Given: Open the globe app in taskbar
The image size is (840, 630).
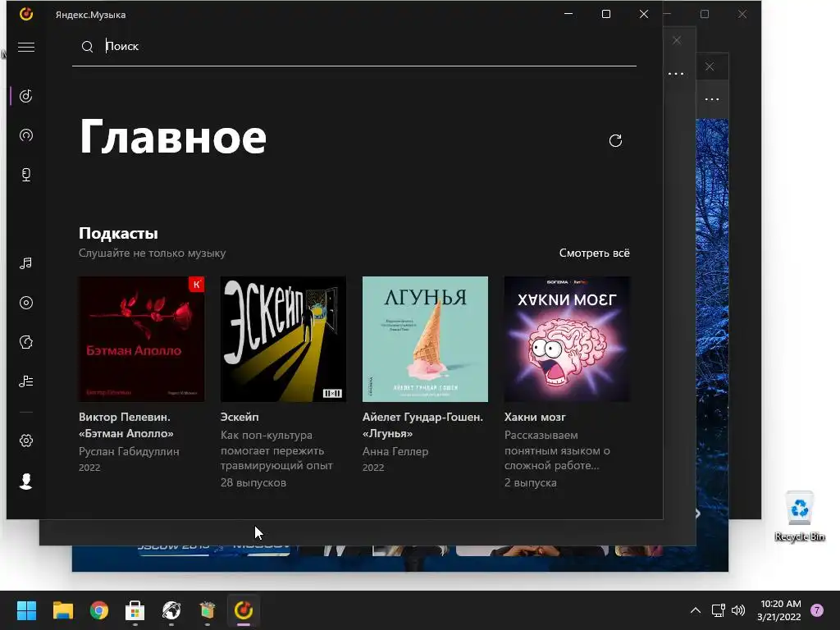Looking at the screenshot, I should tap(171, 610).
